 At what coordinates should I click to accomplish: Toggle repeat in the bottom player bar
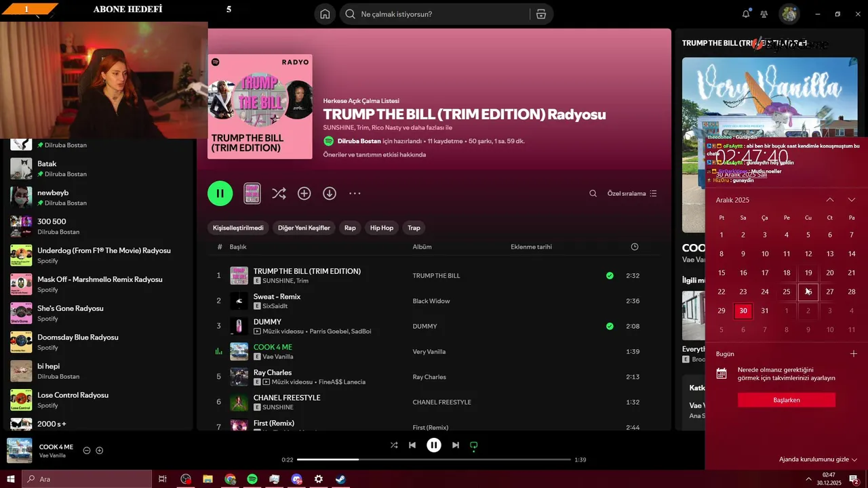[x=474, y=445]
